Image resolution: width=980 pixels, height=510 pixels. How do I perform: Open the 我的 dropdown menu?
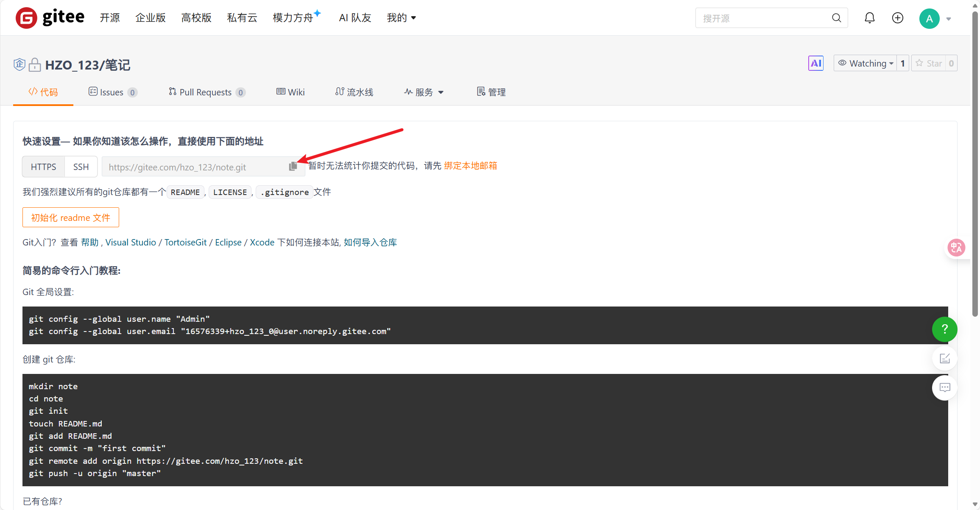(x=401, y=18)
